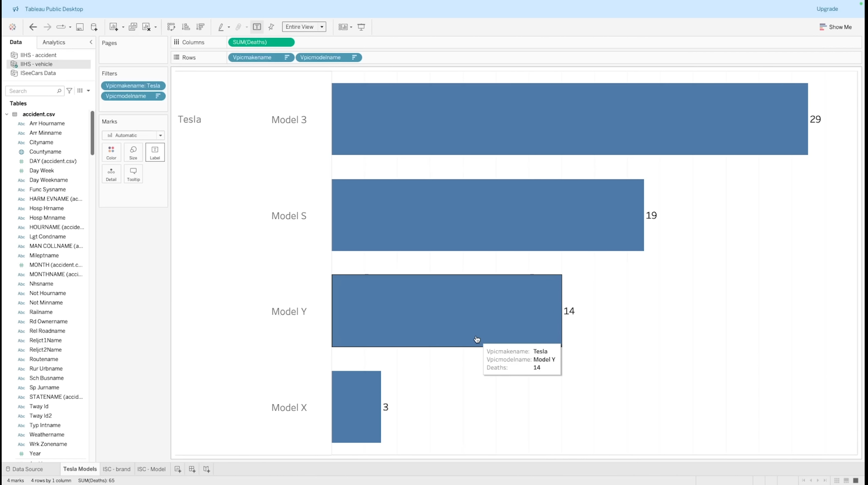Click the Undo back arrow in toolbar

[33, 27]
